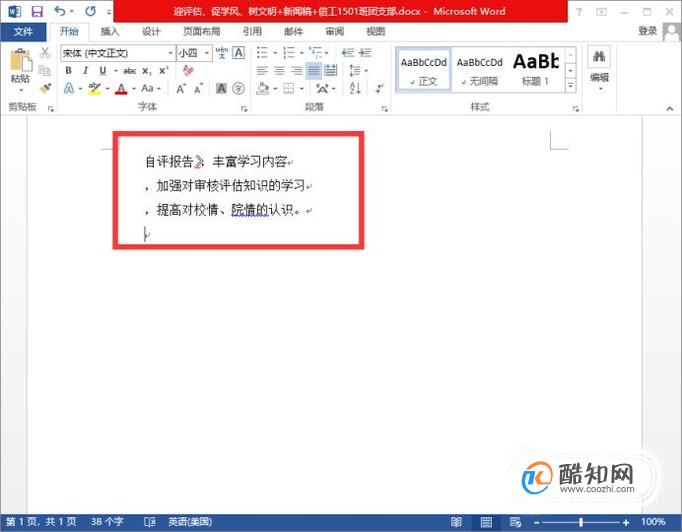Show or hide paragraph marks icon

coord(379,89)
